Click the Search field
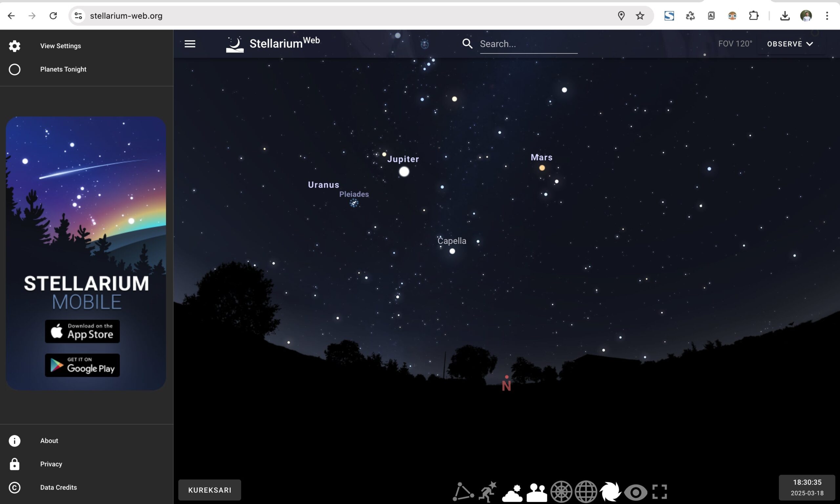 (528, 44)
